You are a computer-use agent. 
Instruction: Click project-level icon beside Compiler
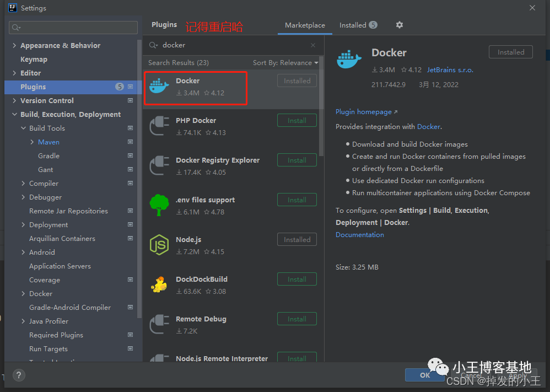click(130, 183)
